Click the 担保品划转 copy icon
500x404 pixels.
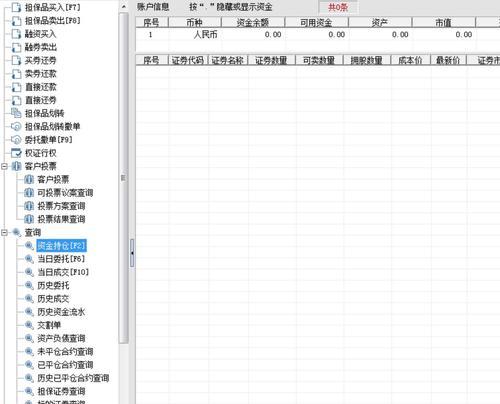[16, 113]
